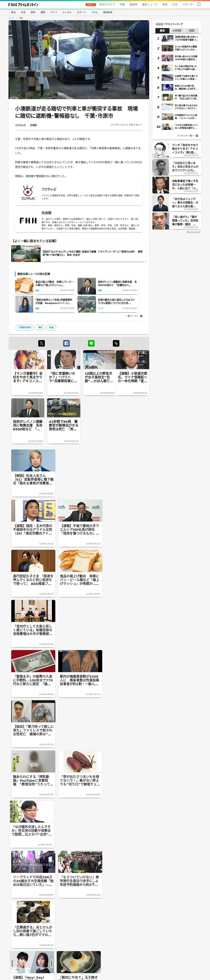Click the FNN Prime Online logo
The width and height of the screenshot is (210, 980).
click(x=23, y=5)
